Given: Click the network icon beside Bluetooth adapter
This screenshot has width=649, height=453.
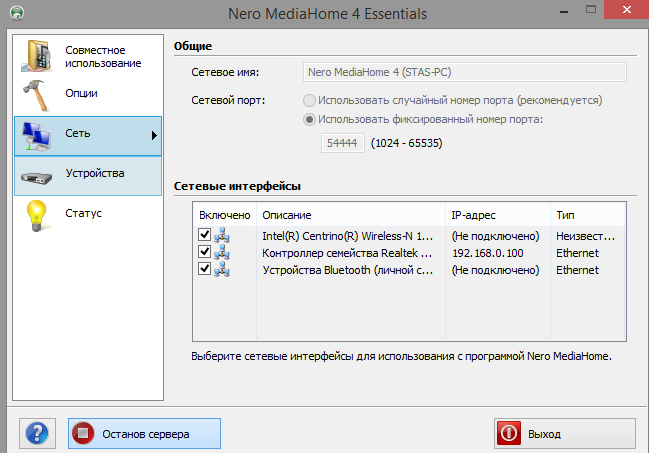Looking at the screenshot, I should [x=222, y=270].
